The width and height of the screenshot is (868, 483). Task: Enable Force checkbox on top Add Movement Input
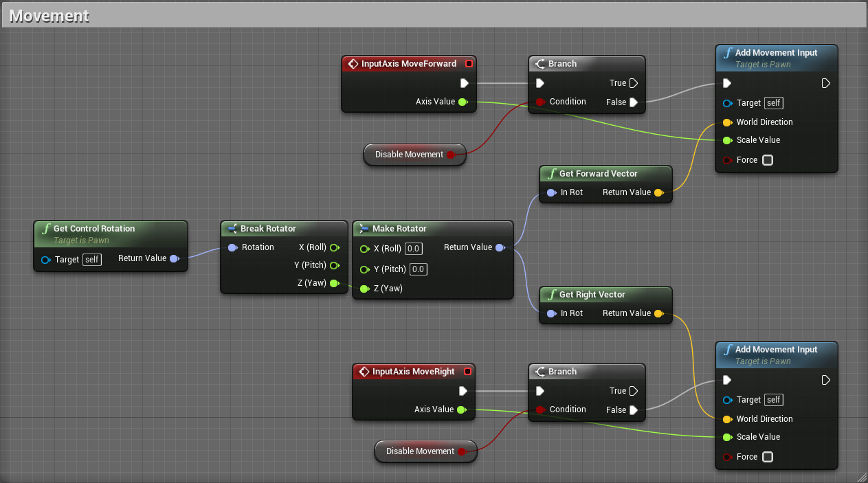[768, 160]
